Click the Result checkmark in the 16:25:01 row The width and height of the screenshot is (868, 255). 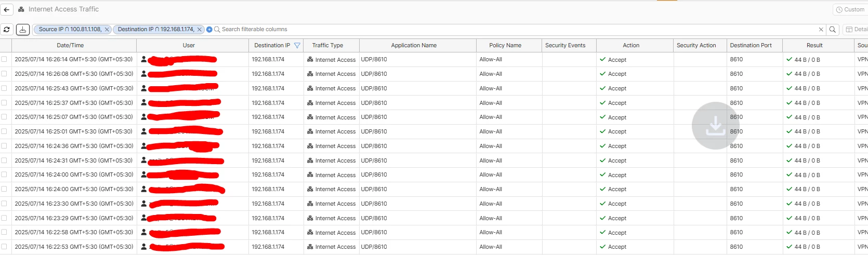790,131
